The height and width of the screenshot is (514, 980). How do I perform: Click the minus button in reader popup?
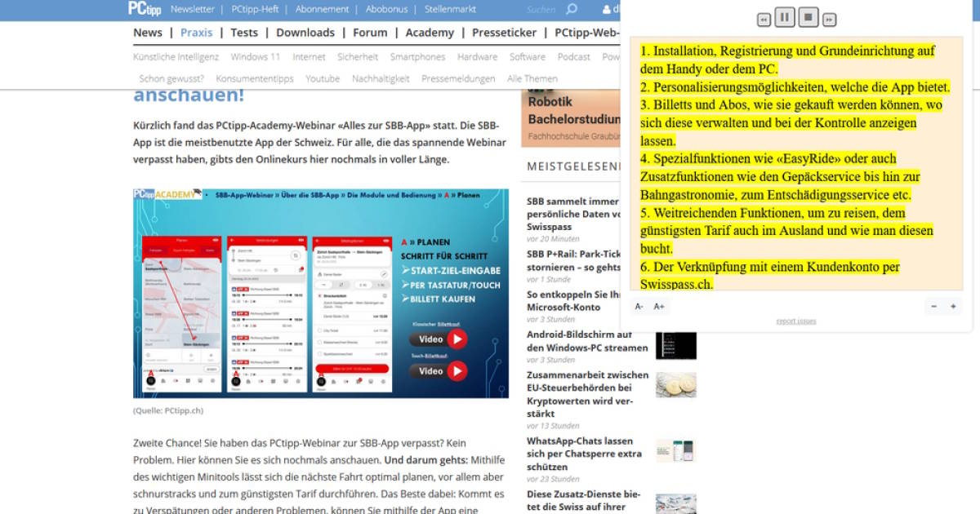pos(934,307)
